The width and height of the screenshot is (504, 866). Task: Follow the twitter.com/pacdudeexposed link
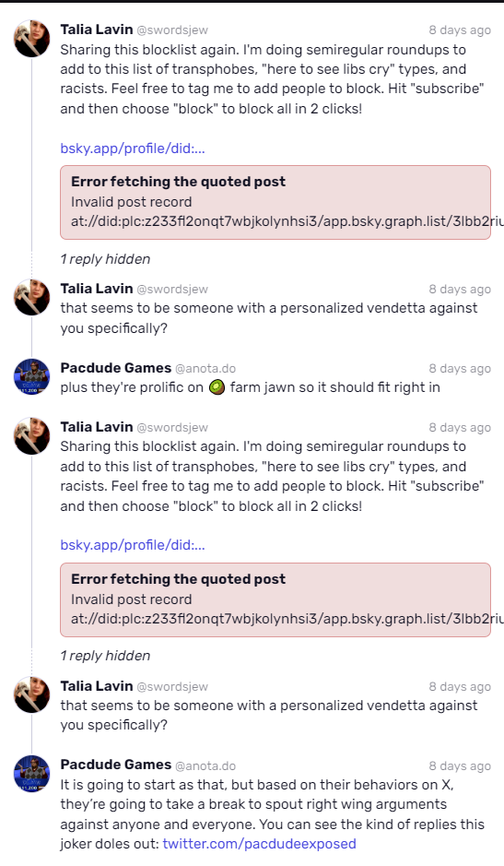tap(260, 844)
